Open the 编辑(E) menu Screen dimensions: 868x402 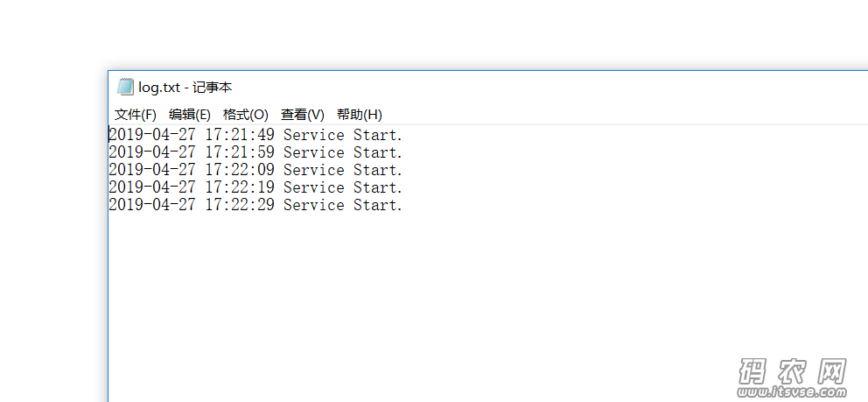pos(190,115)
